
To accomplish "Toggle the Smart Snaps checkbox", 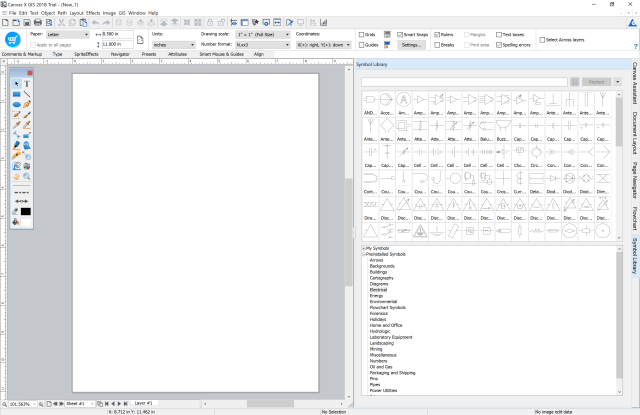I will tap(400, 35).
